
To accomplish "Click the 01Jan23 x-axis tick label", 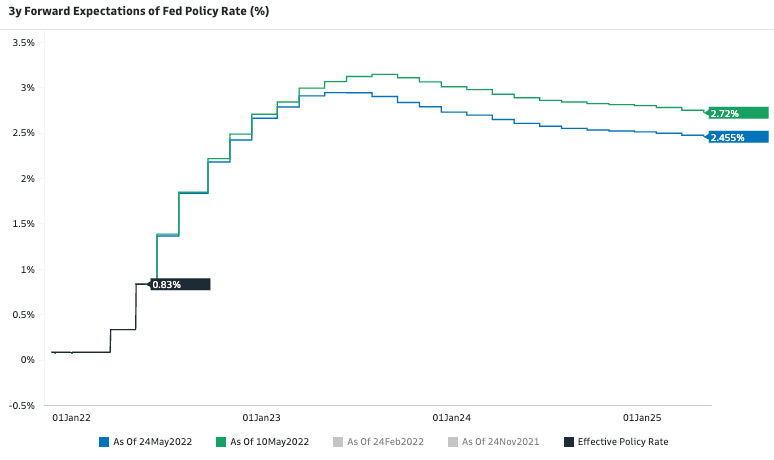I will pyautogui.click(x=261, y=416).
